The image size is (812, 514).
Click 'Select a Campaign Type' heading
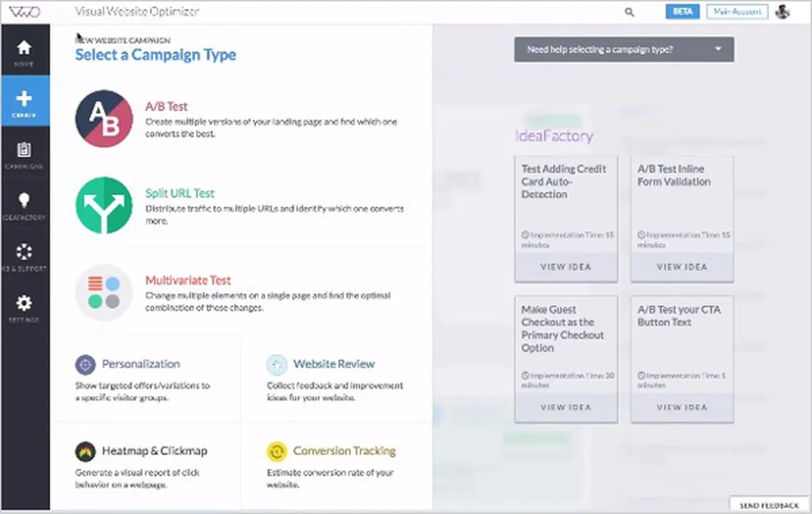pos(156,55)
